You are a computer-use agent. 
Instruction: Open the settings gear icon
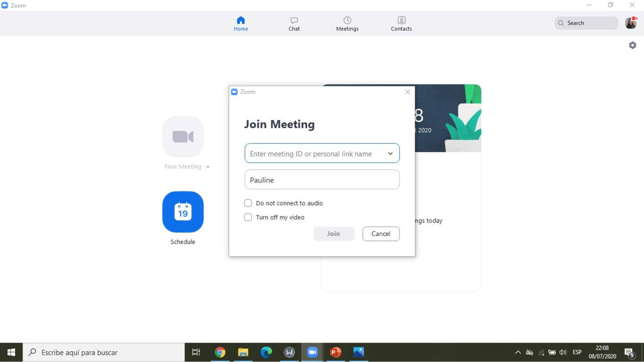(632, 45)
